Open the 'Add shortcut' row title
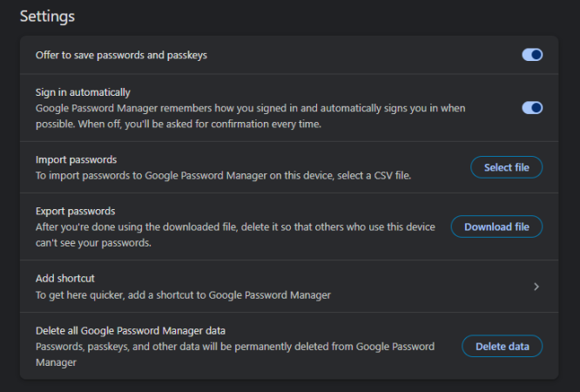This screenshot has width=580, height=392. click(x=64, y=279)
